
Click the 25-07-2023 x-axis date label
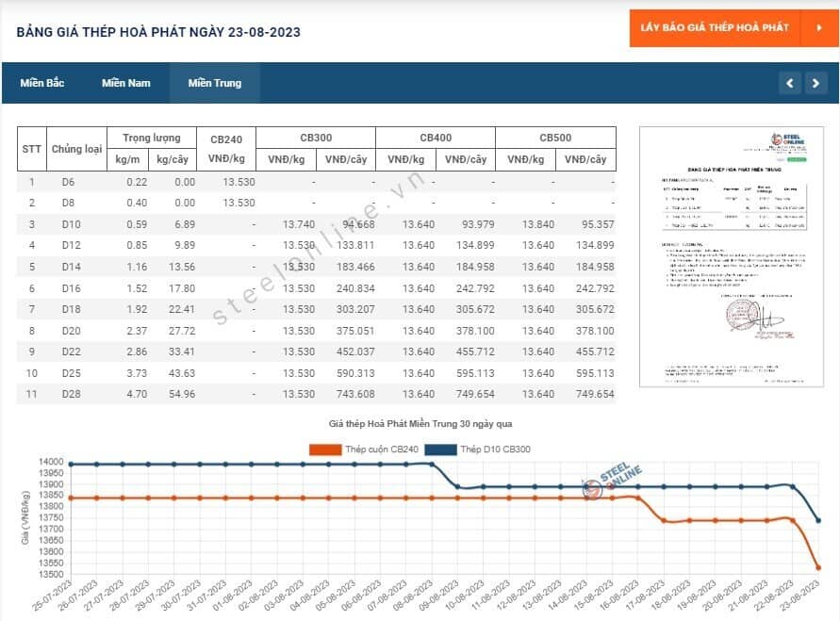(52, 596)
